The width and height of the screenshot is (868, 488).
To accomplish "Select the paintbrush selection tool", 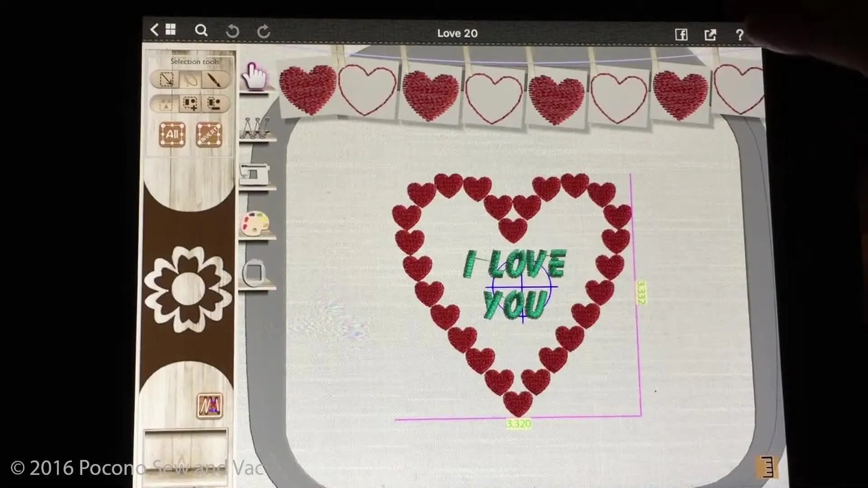I will (x=215, y=79).
